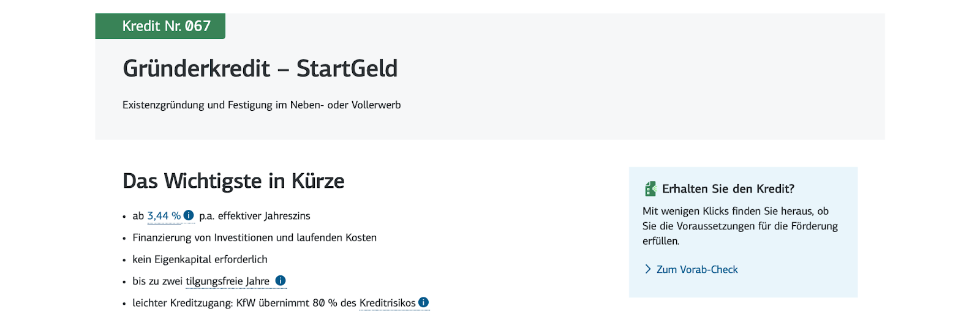Click the leichter Kreditzugang bullet text
This screenshot has height=328, width=980.
(244, 303)
